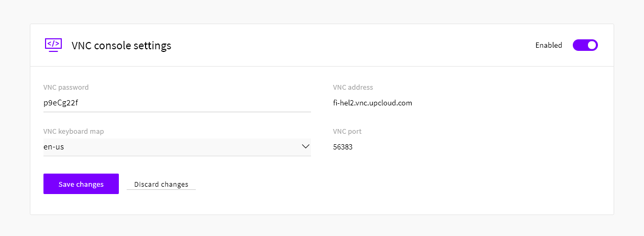
Task: Click the "VNC keyboard map" label
Action: click(x=73, y=132)
